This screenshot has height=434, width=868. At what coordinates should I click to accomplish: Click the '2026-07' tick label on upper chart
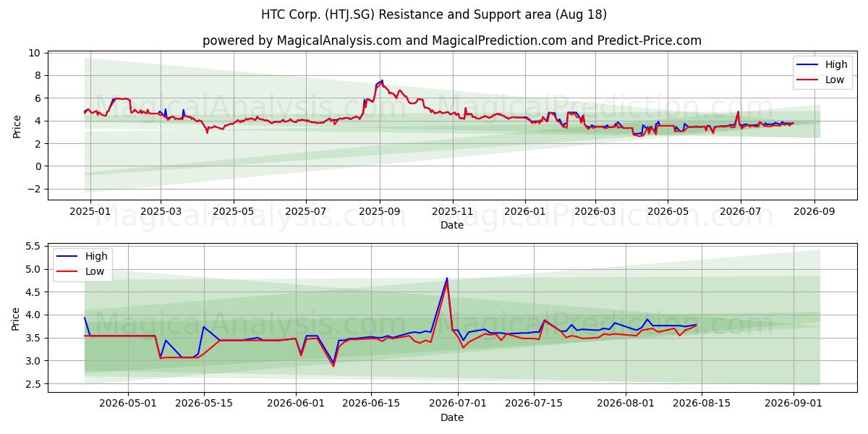point(741,212)
